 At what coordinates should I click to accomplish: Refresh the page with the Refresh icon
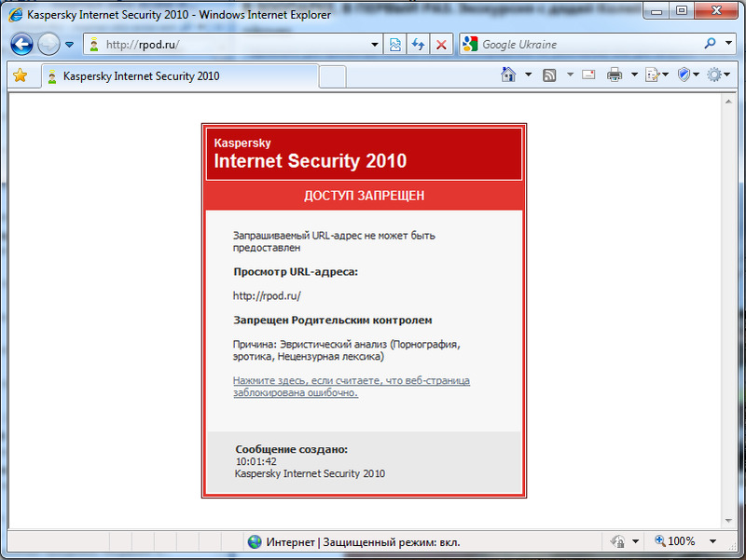point(418,45)
